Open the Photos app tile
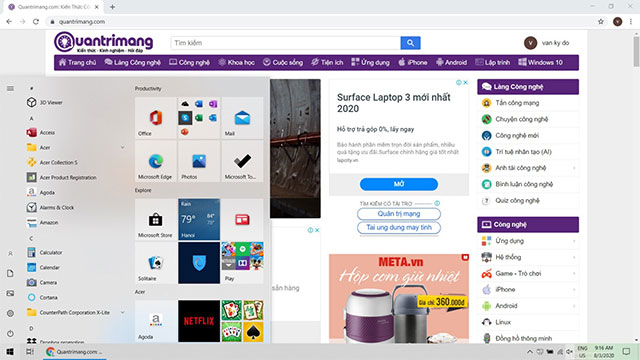The height and width of the screenshot is (360, 640). coord(199,162)
